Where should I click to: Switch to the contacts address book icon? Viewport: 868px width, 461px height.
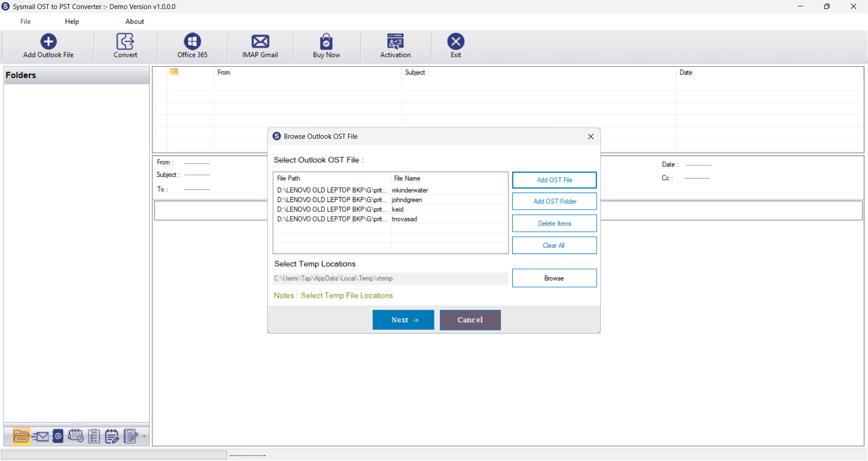(x=58, y=437)
